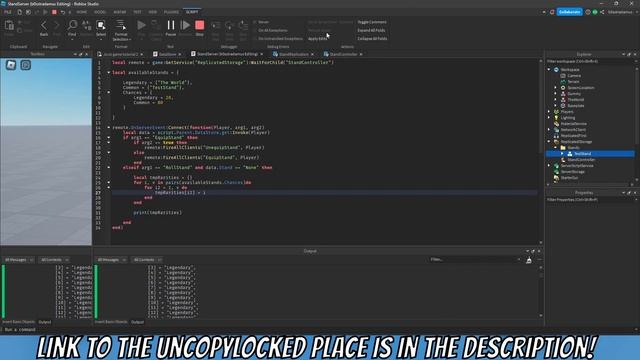Select TestStand in Explorer
This screenshot has height=360, width=640.
582,154
